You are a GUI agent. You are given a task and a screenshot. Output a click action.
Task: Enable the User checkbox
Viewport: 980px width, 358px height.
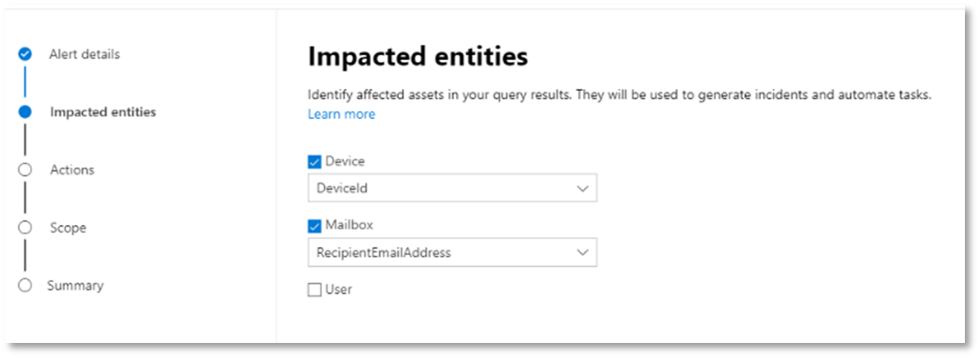pyautogui.click(x=315, y=290)
